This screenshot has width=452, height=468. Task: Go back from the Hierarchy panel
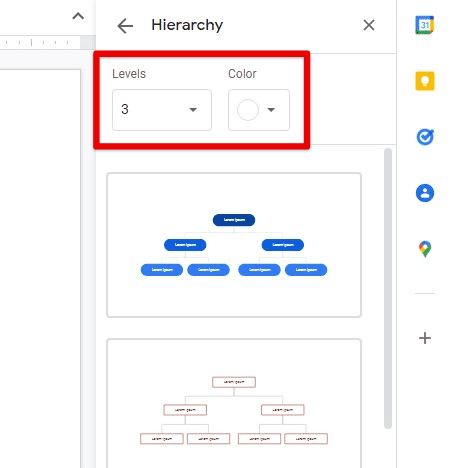point(125,26)
